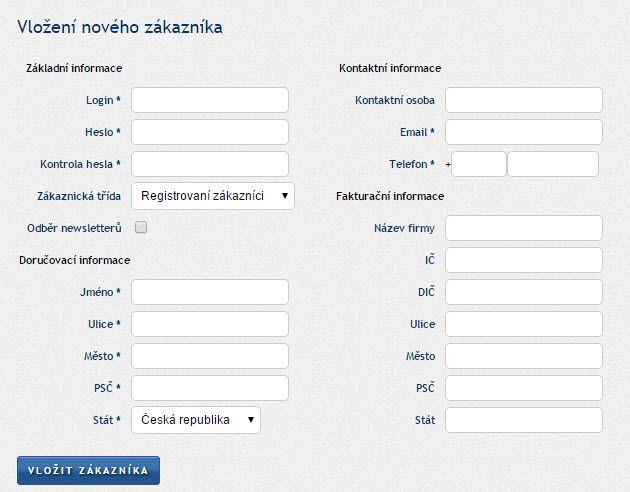Select the billing Ulice field

[524, 324]
